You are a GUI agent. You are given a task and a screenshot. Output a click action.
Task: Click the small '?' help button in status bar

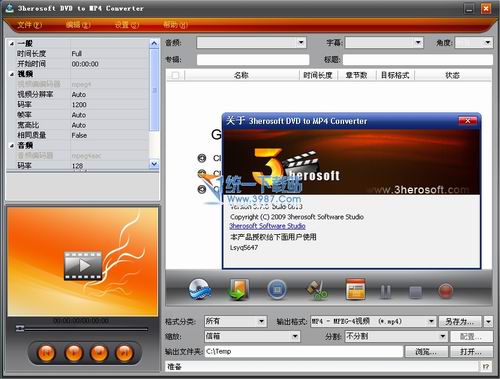(x=486, y=367)
